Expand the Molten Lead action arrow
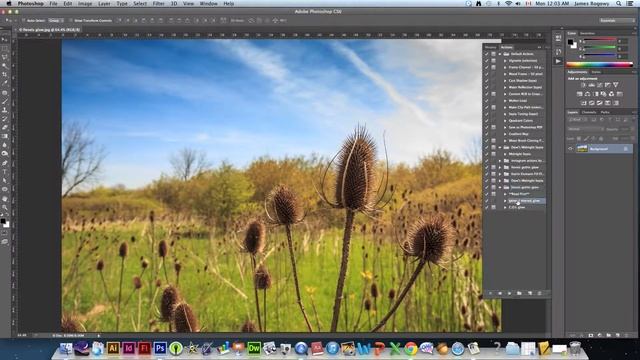The image size is (640, 360). coord(505,100)
